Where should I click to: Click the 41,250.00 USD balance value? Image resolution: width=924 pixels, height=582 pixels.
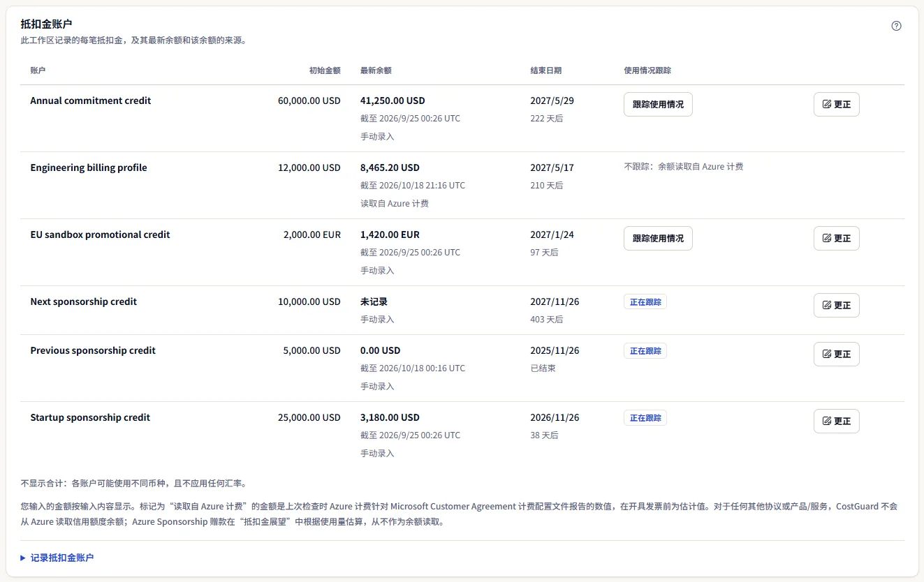point(393,100)
